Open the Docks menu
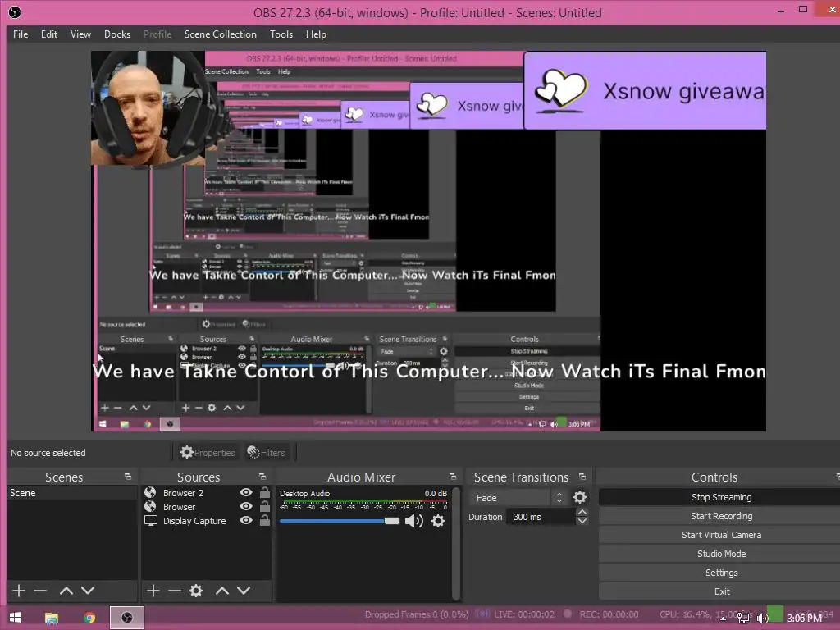This screenshot has width=840, height=630. click(116, 34)
